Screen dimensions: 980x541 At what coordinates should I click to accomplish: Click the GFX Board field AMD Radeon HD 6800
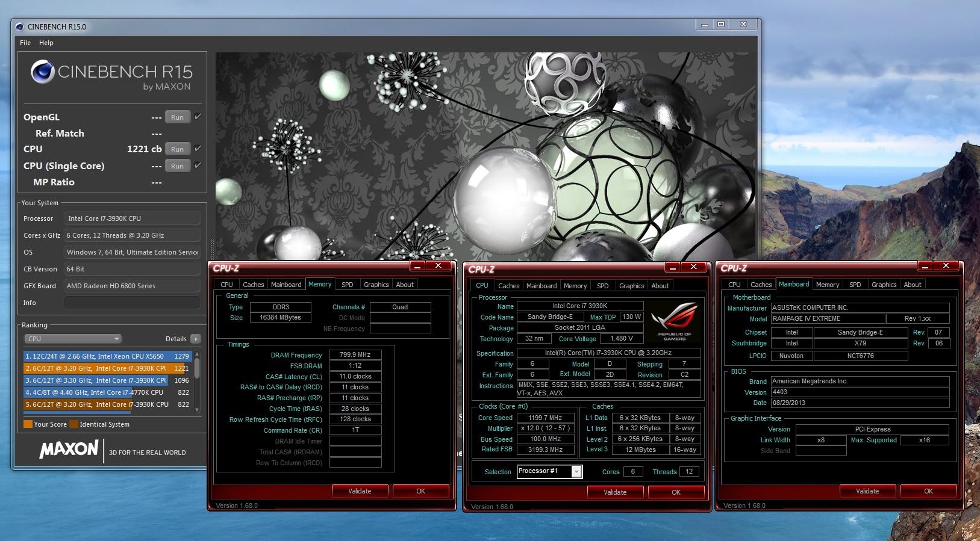coord(132,286)
